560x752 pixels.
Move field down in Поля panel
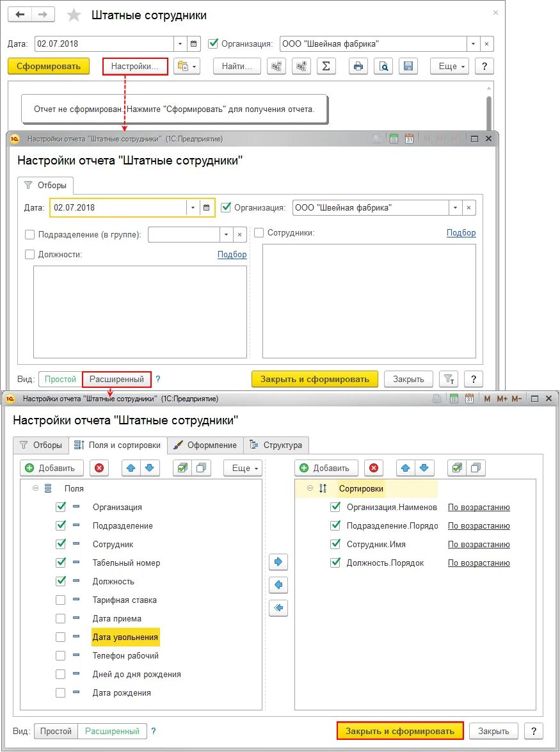tap(150, 468)
